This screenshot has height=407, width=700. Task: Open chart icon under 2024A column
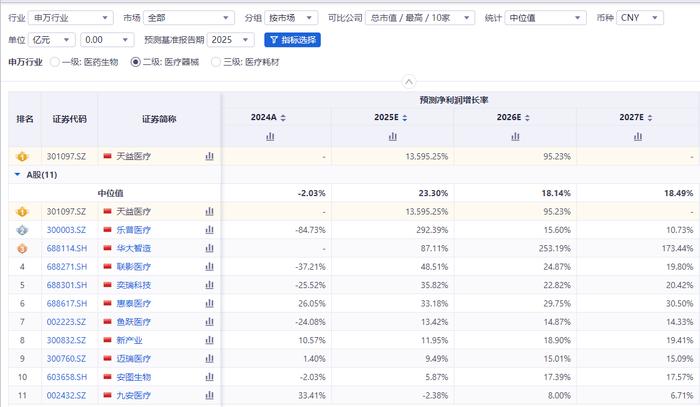click(270, 136)
